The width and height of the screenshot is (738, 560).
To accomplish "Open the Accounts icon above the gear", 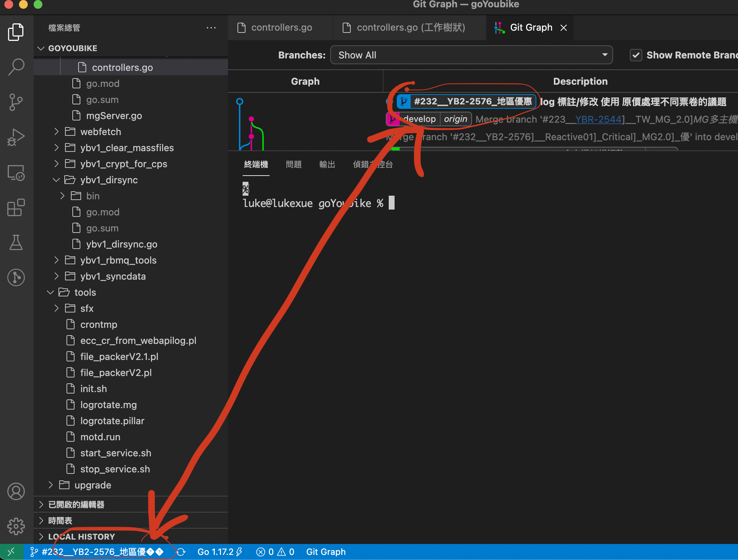I will [16, 491].
